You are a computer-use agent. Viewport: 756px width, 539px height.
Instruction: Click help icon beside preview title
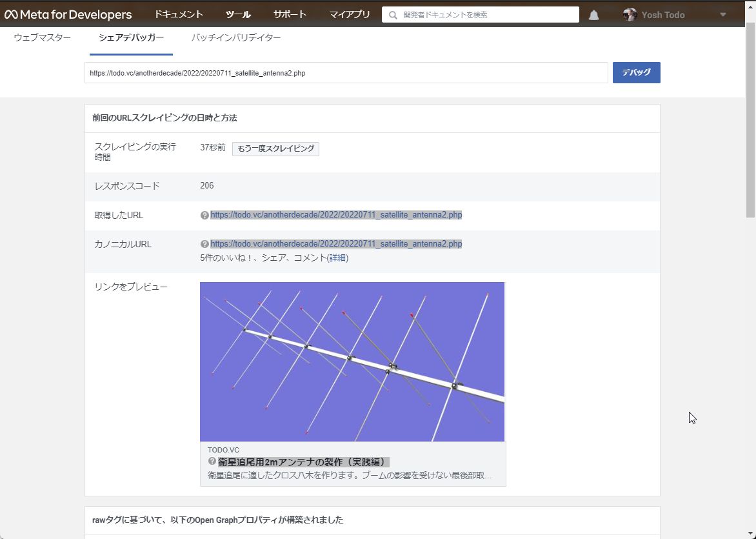point(212,462)
